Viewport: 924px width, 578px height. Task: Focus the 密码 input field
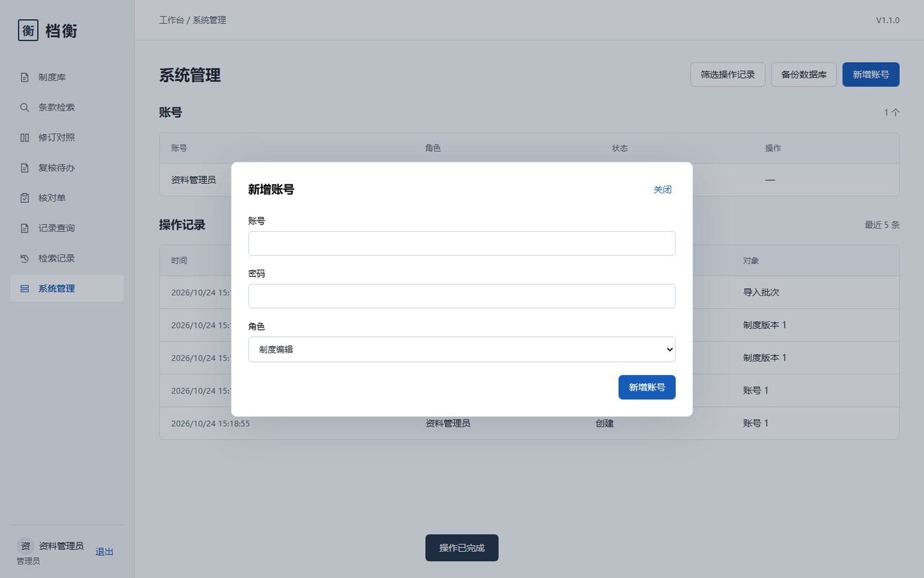[x=461, y=296]
